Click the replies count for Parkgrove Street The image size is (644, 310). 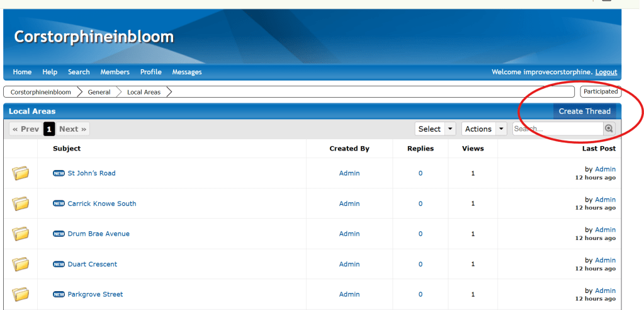(x=420, y=294)
